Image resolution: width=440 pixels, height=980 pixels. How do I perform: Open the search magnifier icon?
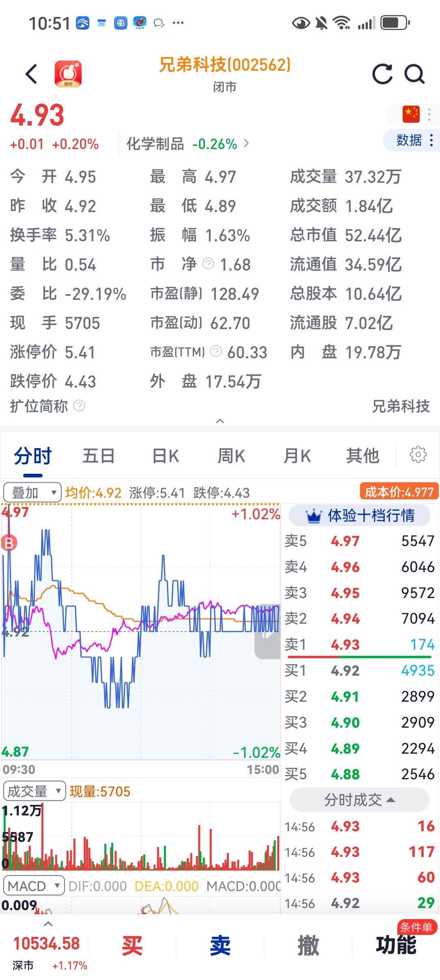point(414,74)
